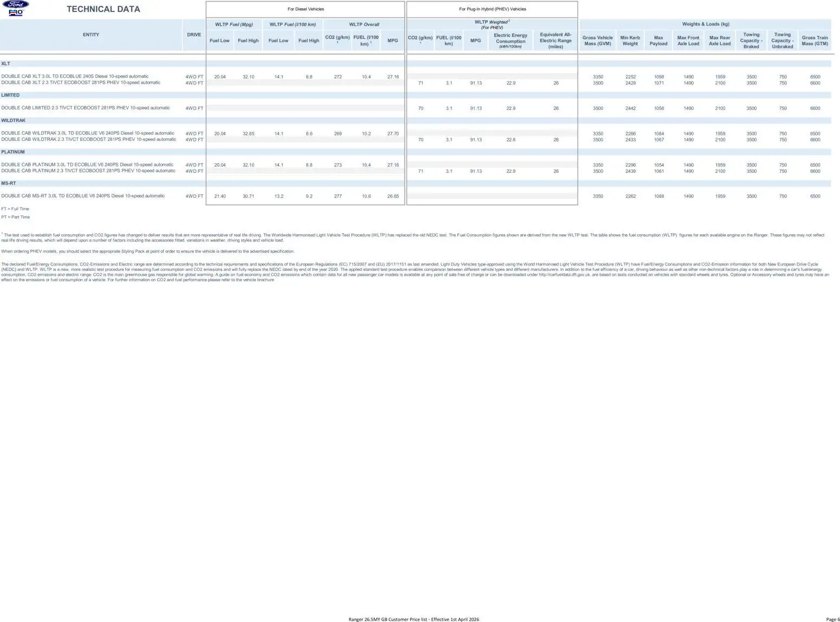840x622 pixels.
Task: Click the 32.85 Fuel High Mpg value
Action: coord(248,134)
